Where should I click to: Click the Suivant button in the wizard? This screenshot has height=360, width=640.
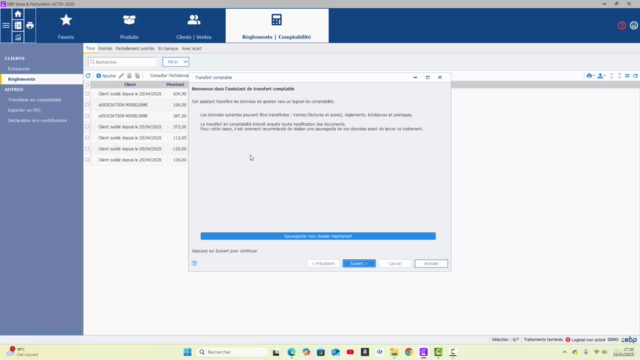[359, 264]
